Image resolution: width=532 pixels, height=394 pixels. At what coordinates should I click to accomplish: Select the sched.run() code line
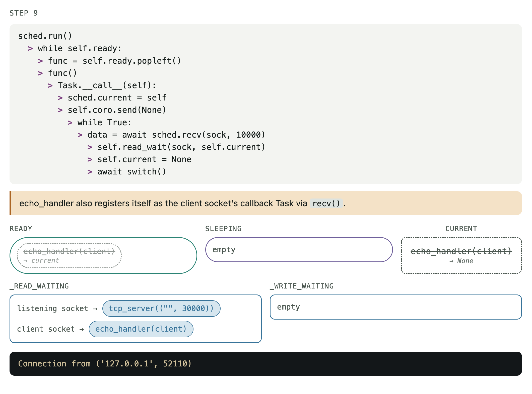45,36
